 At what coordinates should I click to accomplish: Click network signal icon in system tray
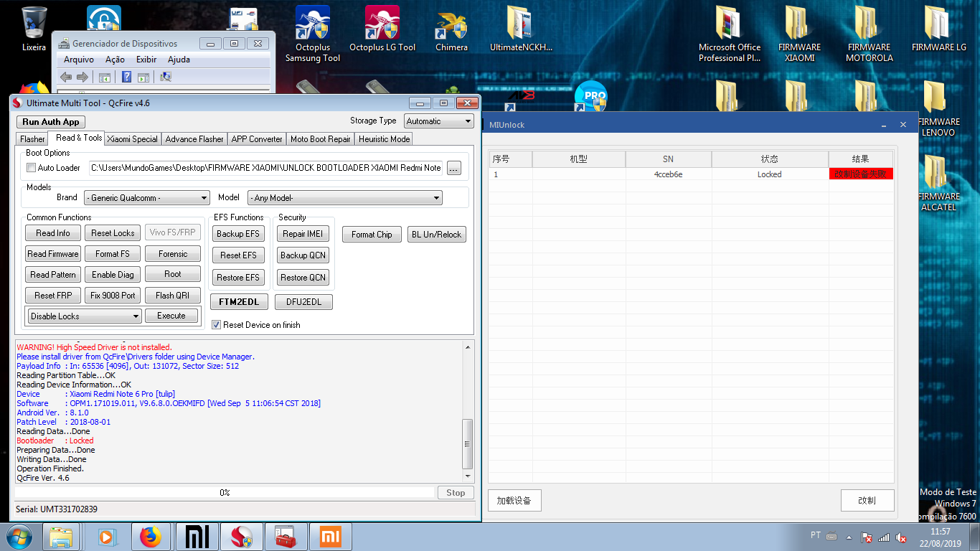(x=884, y=537)
